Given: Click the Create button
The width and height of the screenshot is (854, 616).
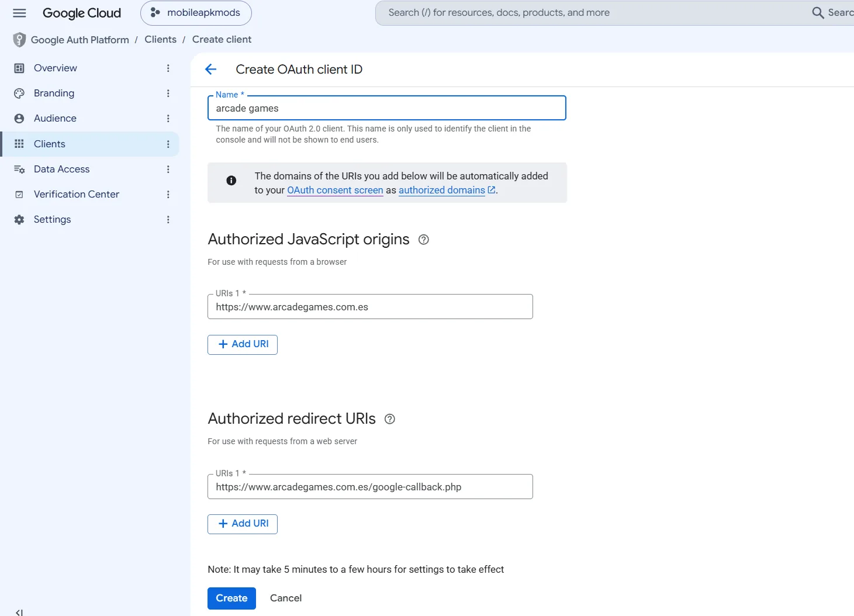Looking at the screenshot, I should pos(231,598).
